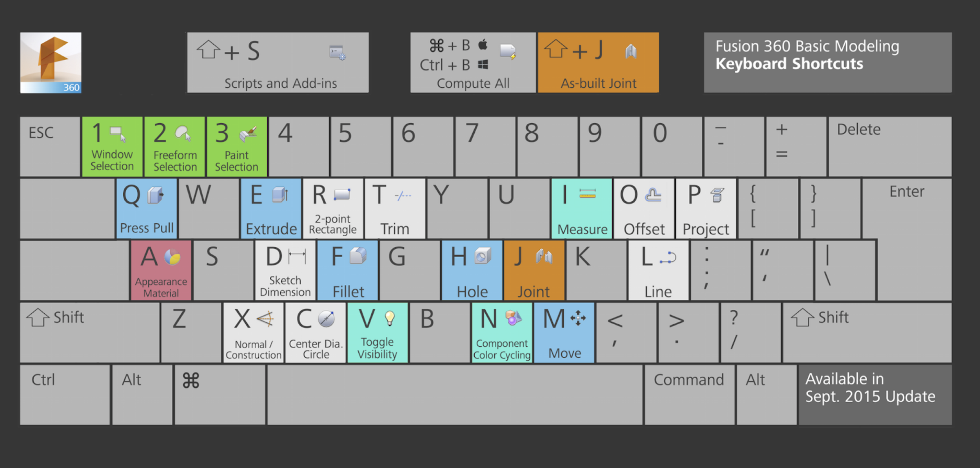The width and height of the screenshot is (980, 468).
Task: Click the Press Pull cube icon
Action: click(x=155, y=195)
